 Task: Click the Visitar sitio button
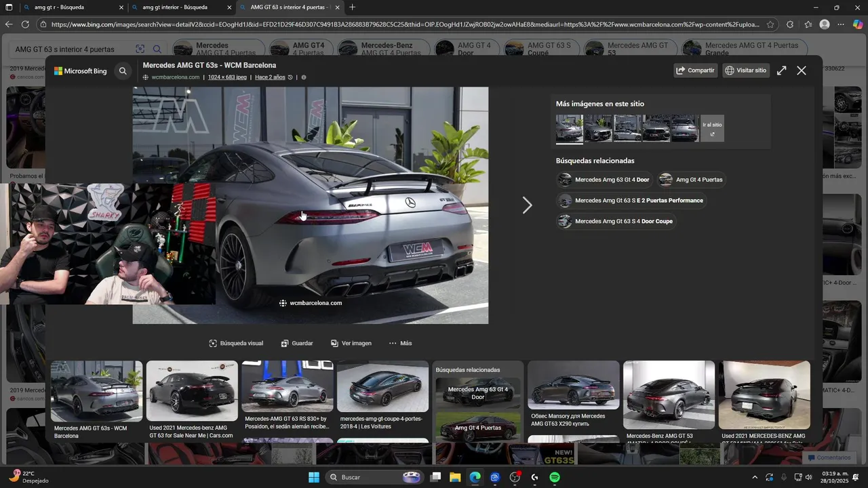pos(746,70)
